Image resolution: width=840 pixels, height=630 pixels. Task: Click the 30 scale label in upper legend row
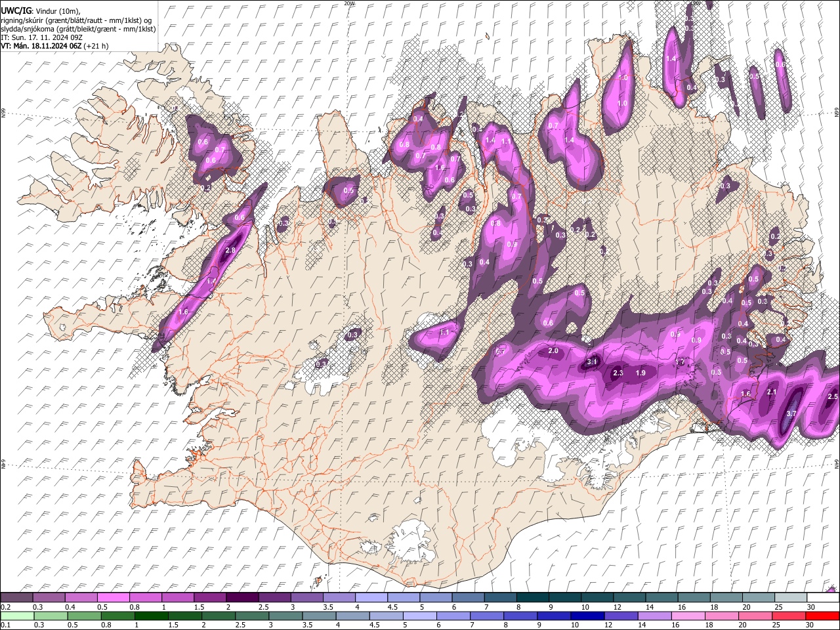pyautogui.click(x=811, y=607)
